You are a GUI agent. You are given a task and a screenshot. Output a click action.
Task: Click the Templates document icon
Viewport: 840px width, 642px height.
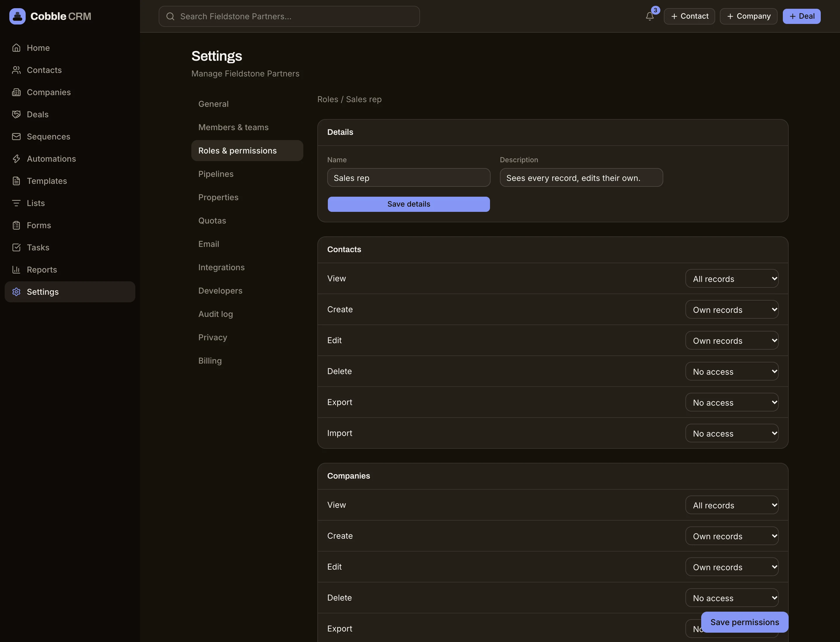(x=16, y=181)
